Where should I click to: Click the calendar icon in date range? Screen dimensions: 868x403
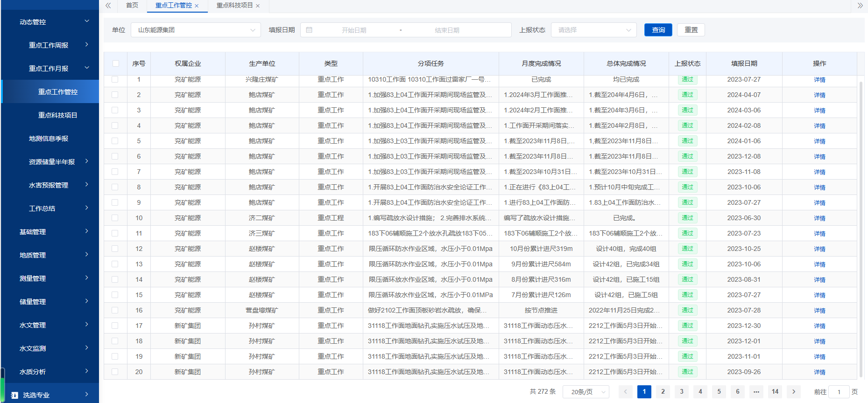309,30
